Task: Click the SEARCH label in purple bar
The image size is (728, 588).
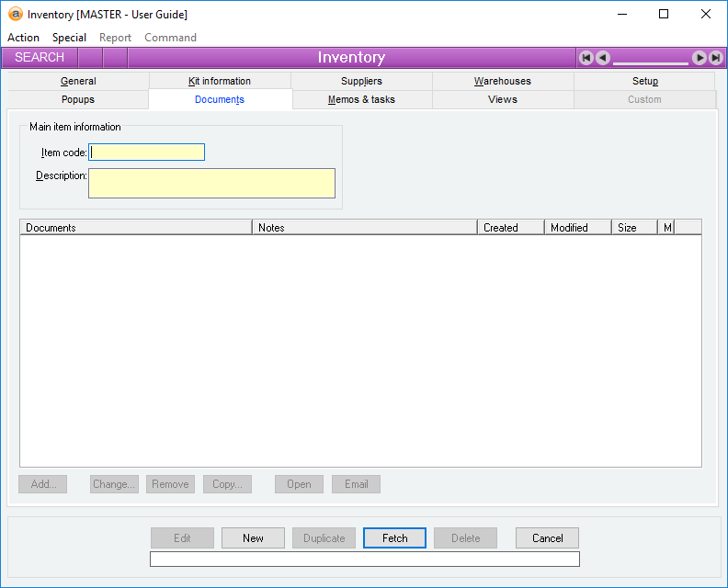Action: pos(40,58)
